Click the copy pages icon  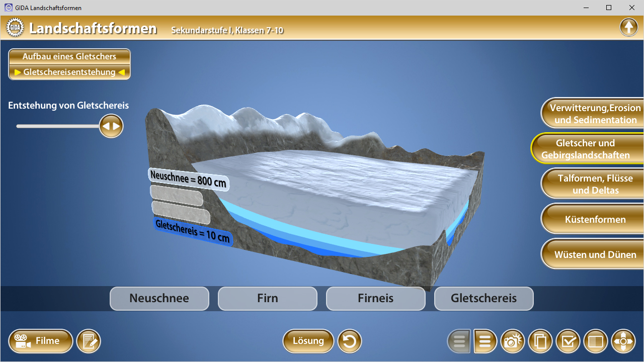pos(540,341)
